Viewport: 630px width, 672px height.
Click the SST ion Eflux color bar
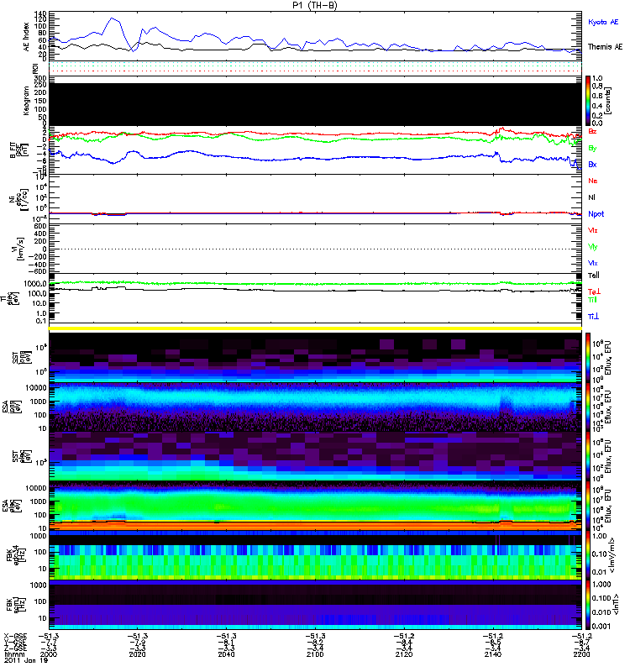(x=588, y=358)
